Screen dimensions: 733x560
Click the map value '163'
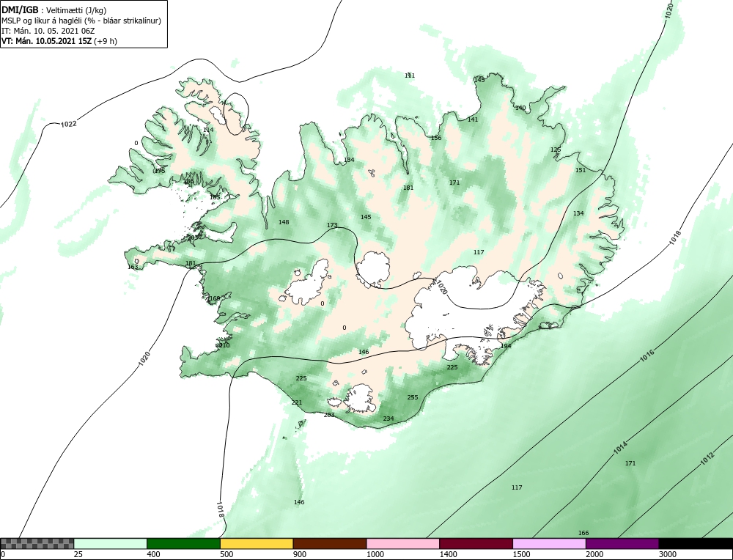[x=133, y=267]
